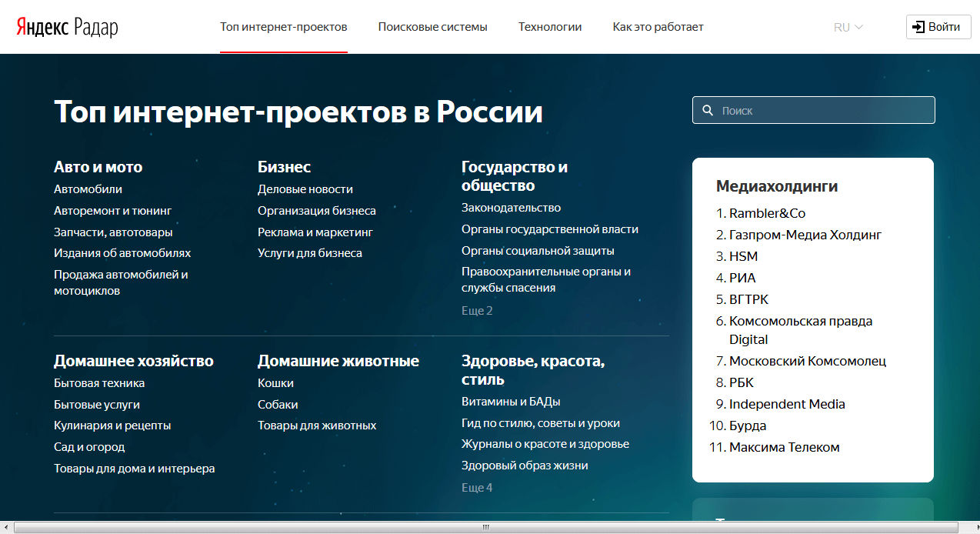Select Товары для дома и интерьера

click(135, 469)
